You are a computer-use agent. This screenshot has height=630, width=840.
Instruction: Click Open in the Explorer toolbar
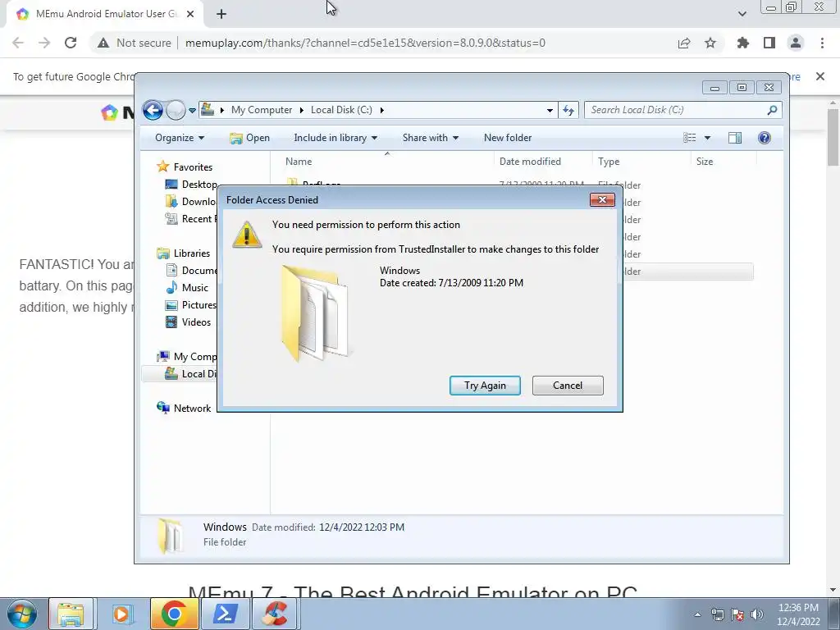click(x=249, y=138)
